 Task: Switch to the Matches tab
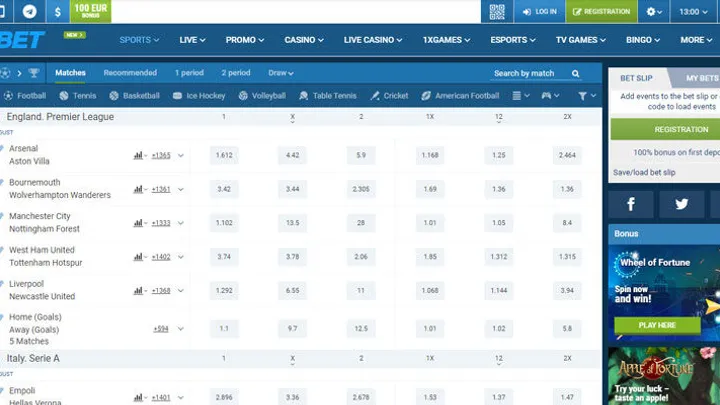[x=70, y=73]
